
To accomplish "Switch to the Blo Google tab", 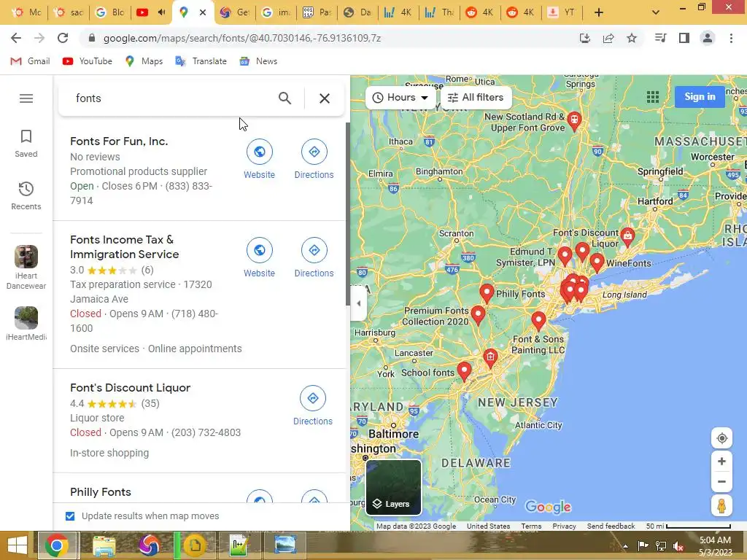I will point(111,12).
